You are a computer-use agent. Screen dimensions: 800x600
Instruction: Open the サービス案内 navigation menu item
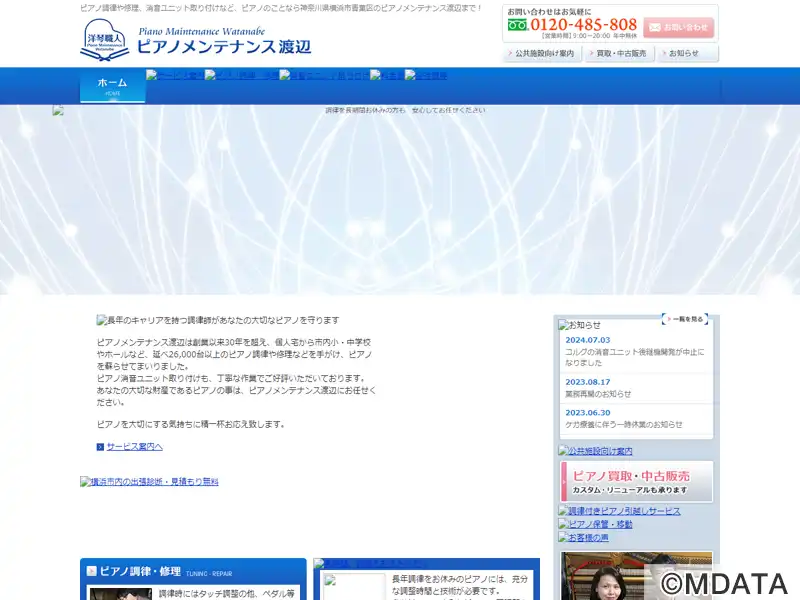[175, 76]
